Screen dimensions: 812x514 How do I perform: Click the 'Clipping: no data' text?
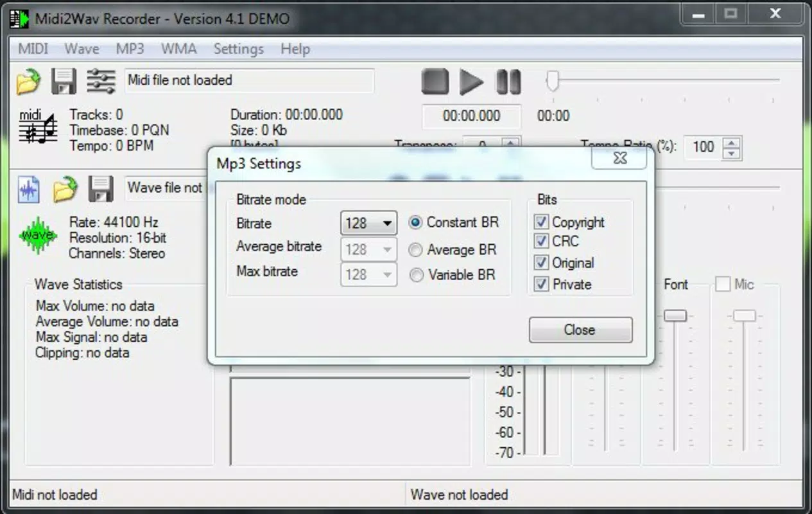(x=82, y=352)
